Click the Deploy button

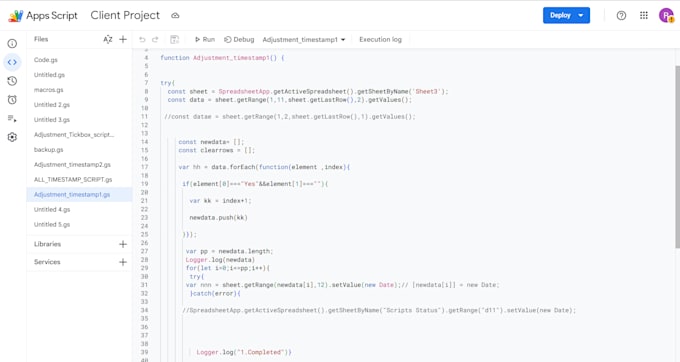[x=560, y=15]
